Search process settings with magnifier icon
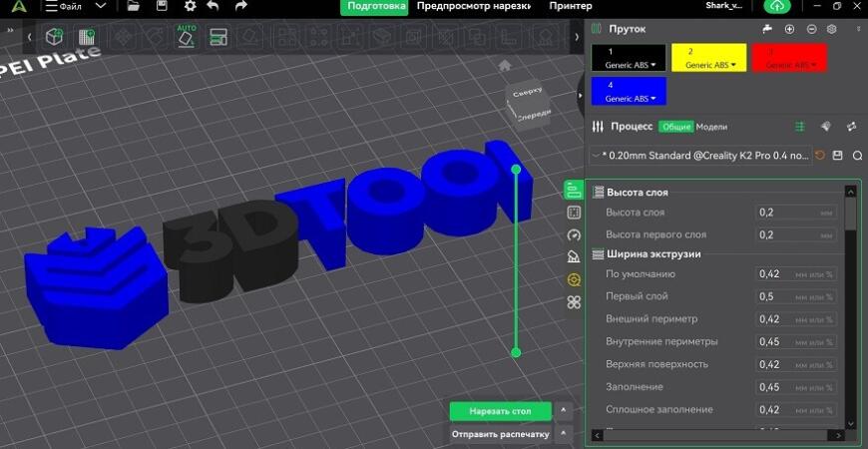This screenshot has width=868, height=449. (x=857, y=156)
